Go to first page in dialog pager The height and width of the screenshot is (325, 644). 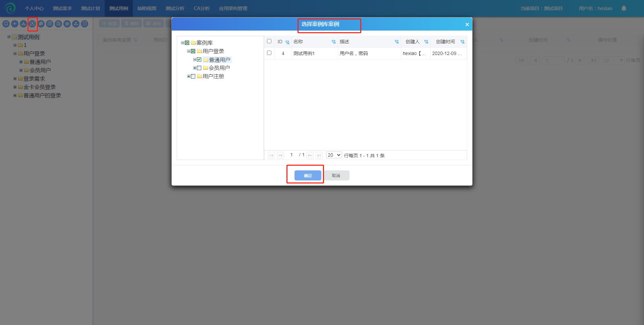pyautogui.click(x=271, y=155)
